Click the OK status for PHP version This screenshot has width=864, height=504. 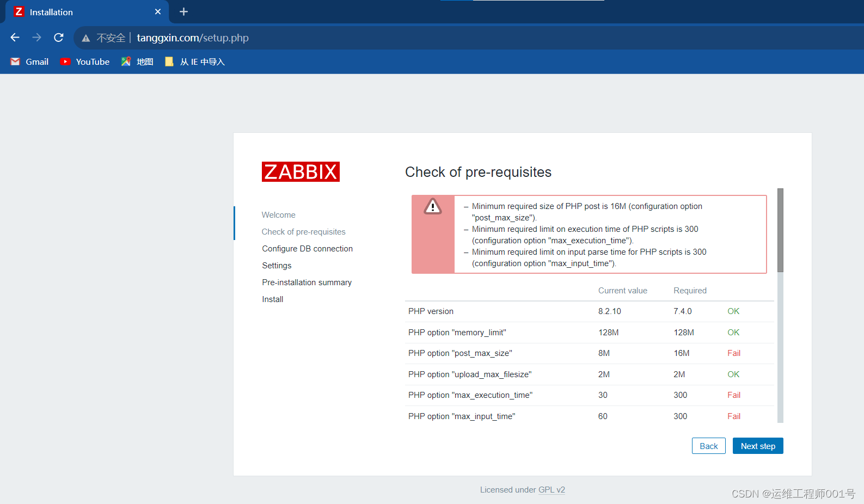pos(733,311)
